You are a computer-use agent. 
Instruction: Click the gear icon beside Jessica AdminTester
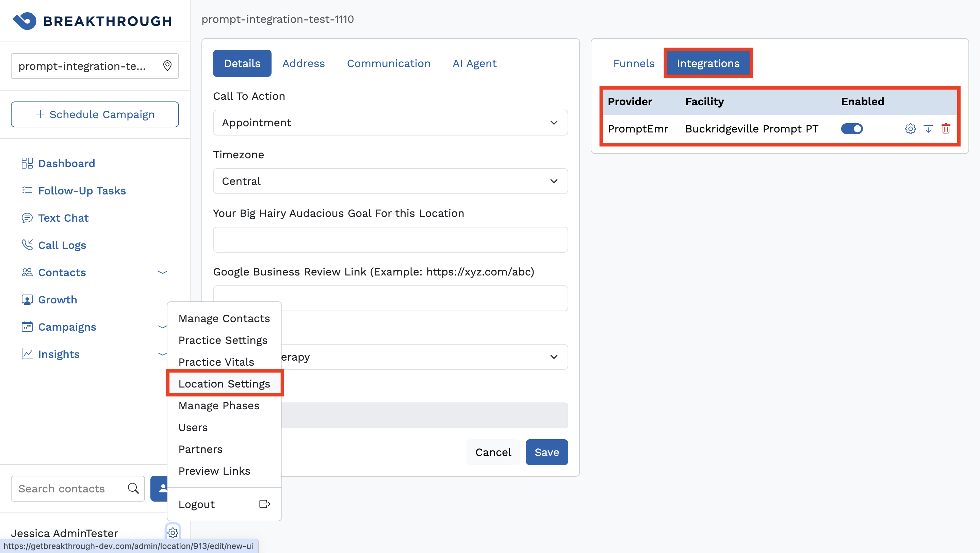pos(173,533)
